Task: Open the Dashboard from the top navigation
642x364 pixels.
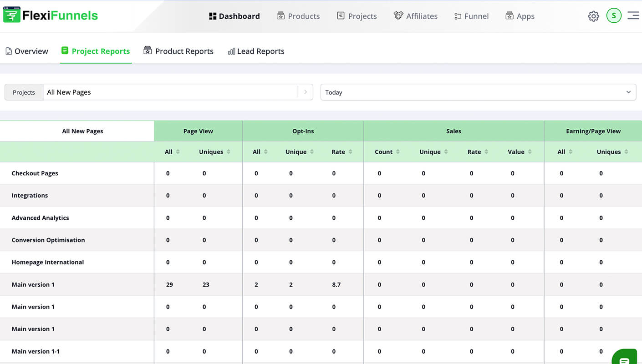Action: click(x=234, y=16)
